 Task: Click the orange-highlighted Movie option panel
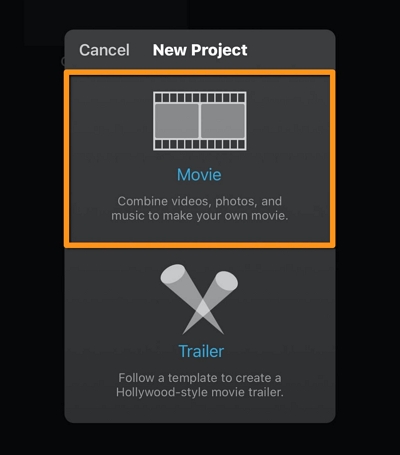click(x=200, y=159)
